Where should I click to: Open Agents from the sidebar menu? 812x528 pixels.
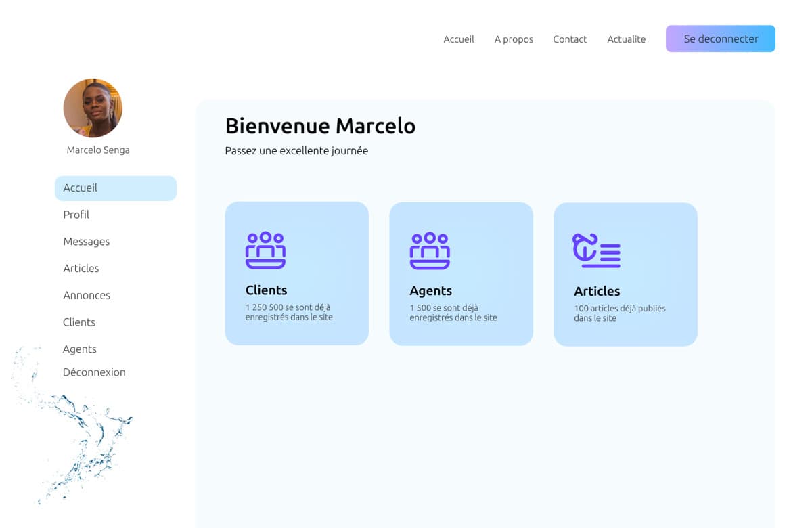point(80,349)
